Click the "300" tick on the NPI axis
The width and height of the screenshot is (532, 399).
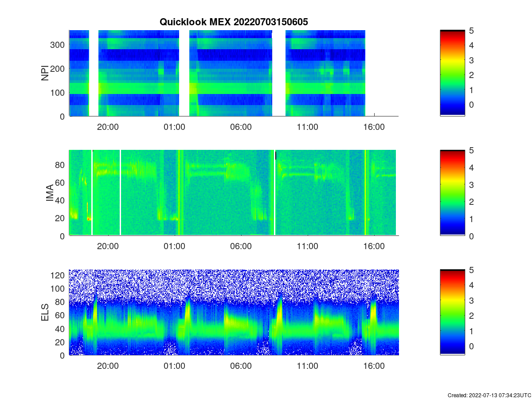tap(59, 44)
